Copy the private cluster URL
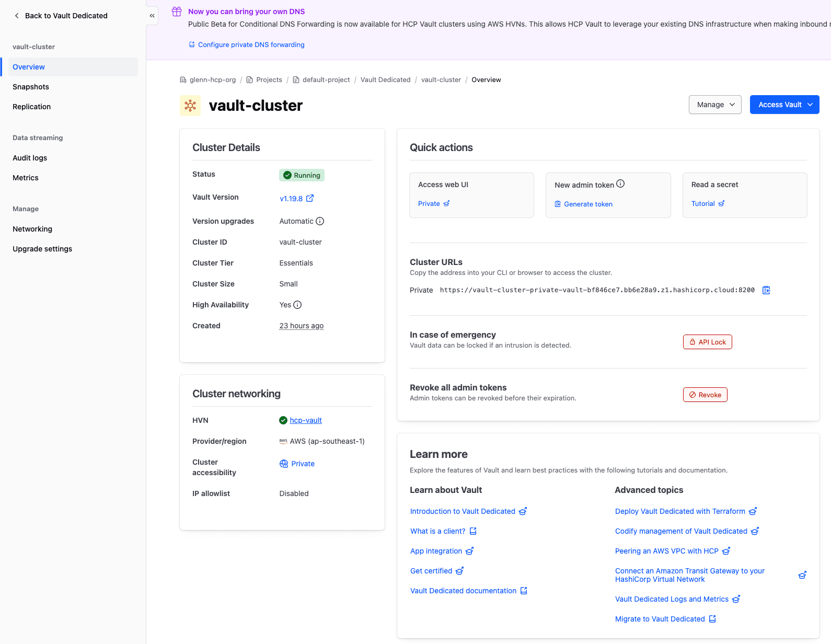 (x=766, y=290)
